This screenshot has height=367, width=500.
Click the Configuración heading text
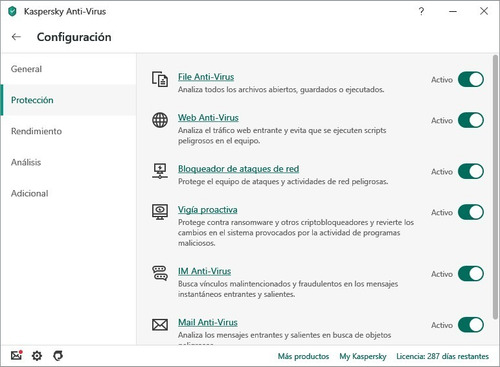(74, 37)
